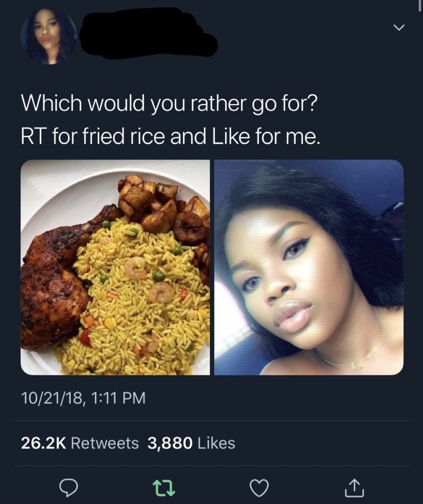
Task: View the 26.2K count of retweets
Action: pos(43,443)
